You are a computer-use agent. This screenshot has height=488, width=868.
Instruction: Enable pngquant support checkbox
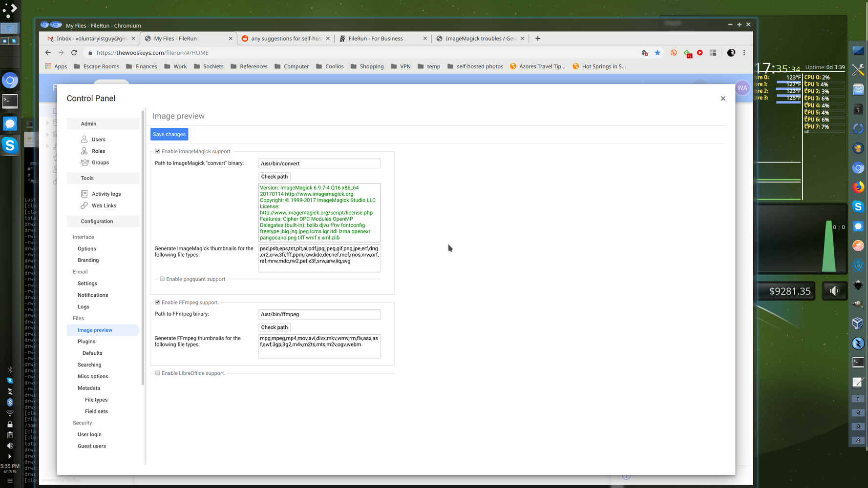[x=162, y=279]
